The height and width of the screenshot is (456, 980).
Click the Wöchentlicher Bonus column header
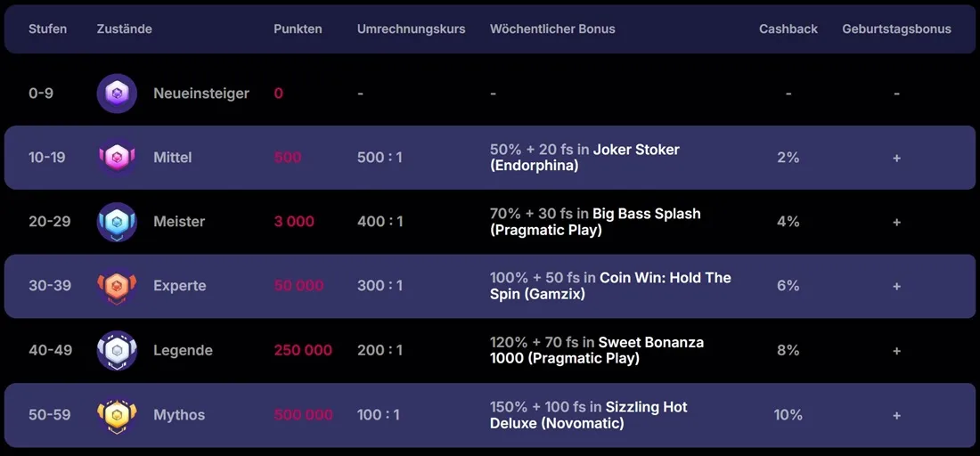click(x=552, y=28)
